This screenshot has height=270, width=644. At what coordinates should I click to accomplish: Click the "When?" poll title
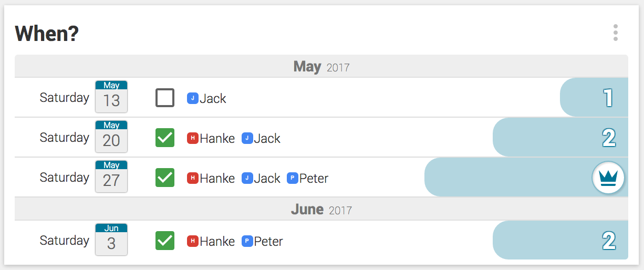47,34
